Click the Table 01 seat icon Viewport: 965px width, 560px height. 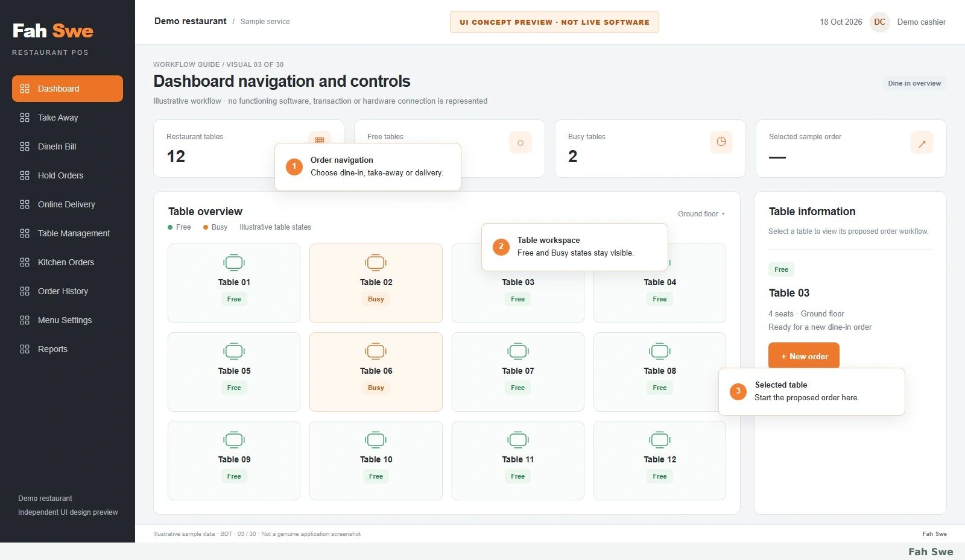tap(234, 263)
